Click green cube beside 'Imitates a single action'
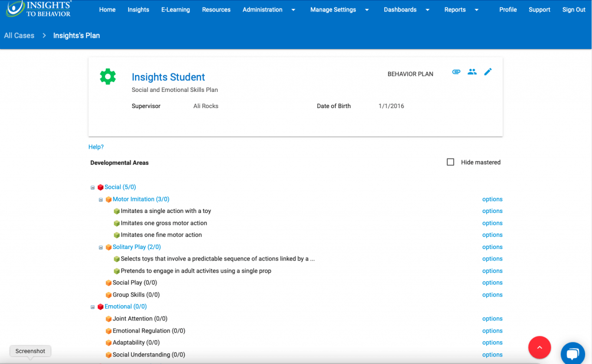 tap(117, 211)
